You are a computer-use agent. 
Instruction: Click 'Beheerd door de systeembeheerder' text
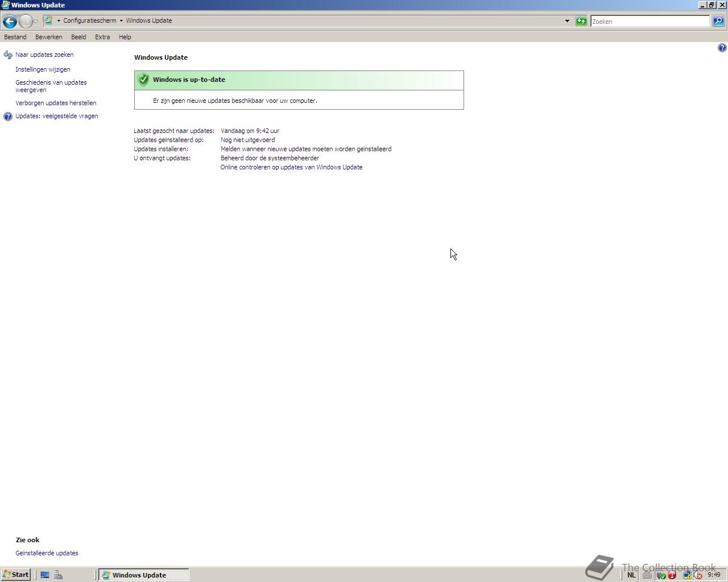[270, 158]
